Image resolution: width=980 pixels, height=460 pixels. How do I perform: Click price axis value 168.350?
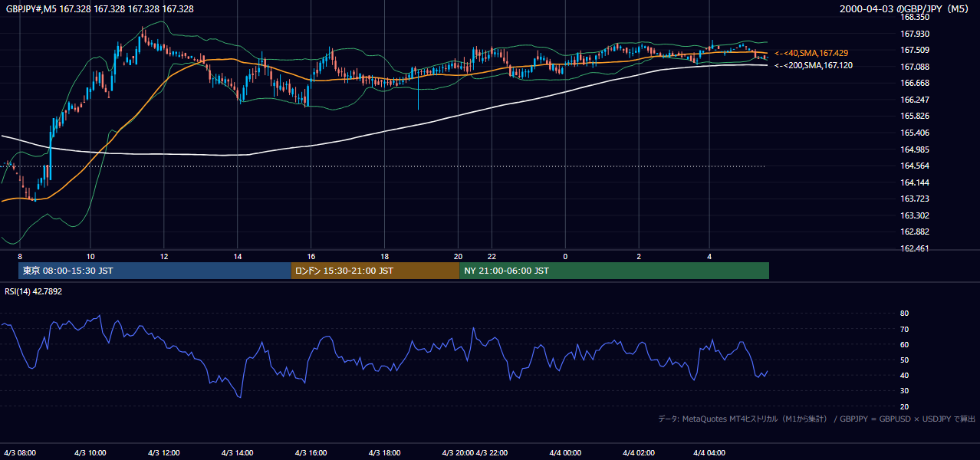click(915, 17)
